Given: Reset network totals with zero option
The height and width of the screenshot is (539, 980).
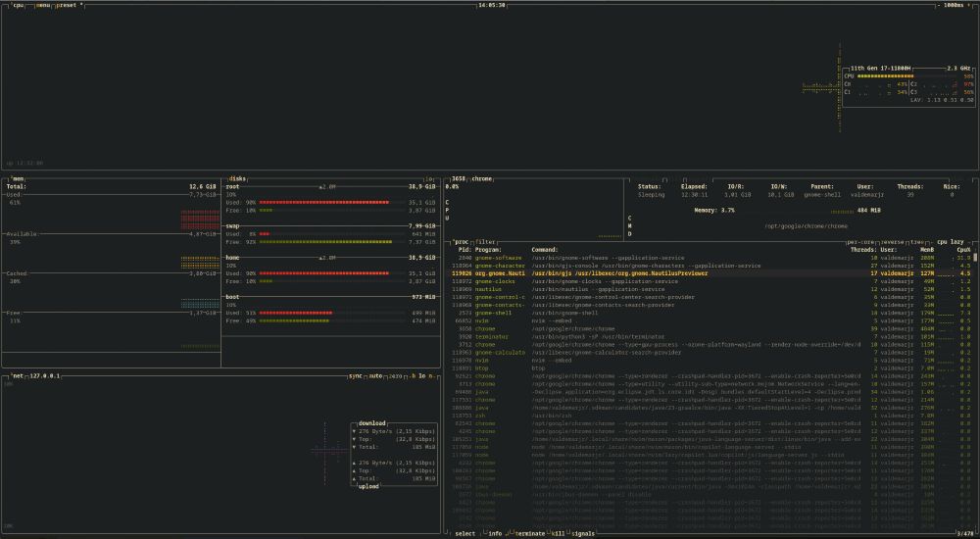Looking at the screenshot, I should click(x=397, y=375).
